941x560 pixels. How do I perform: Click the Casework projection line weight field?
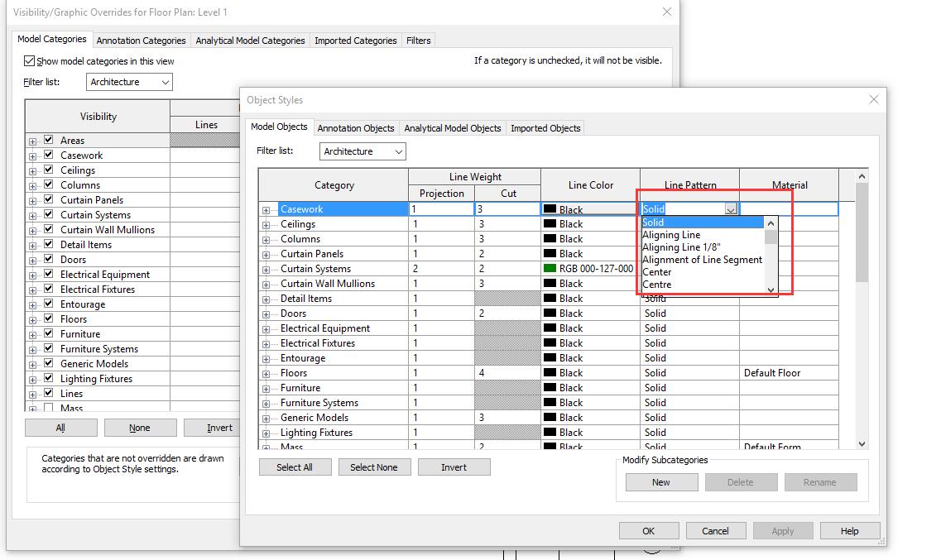point(441,209)
